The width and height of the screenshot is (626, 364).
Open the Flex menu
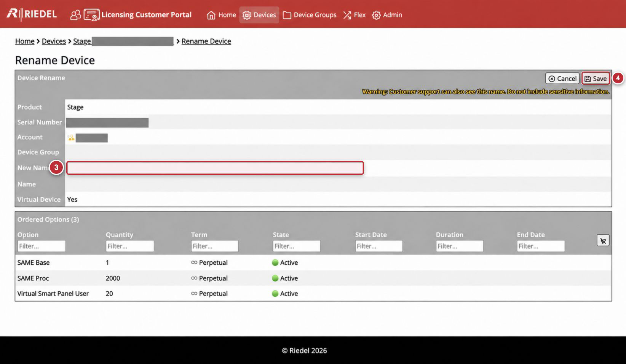pos(354,15)
